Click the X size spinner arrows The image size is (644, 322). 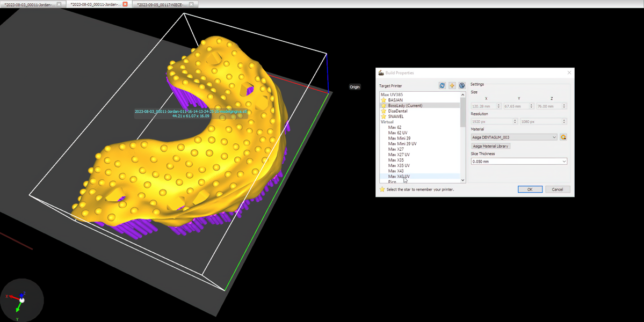point(498,106)
